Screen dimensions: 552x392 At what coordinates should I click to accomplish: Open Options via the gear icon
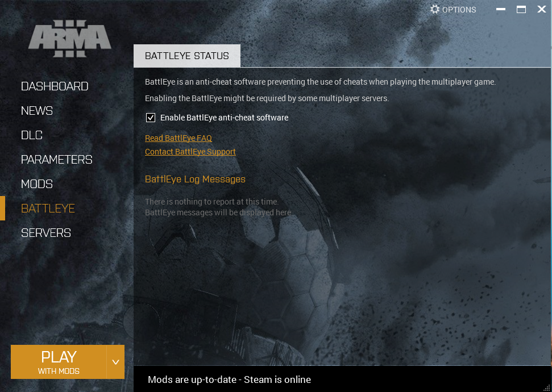(435, 10)
